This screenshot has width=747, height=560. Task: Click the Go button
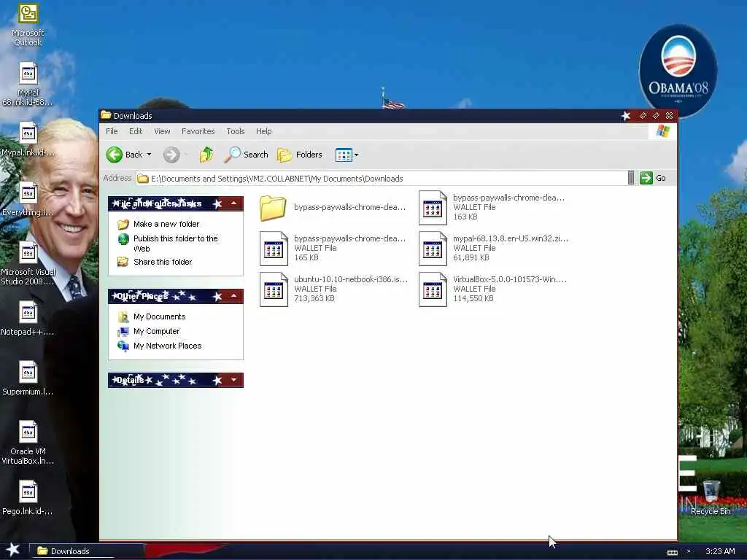click(653, 178)
